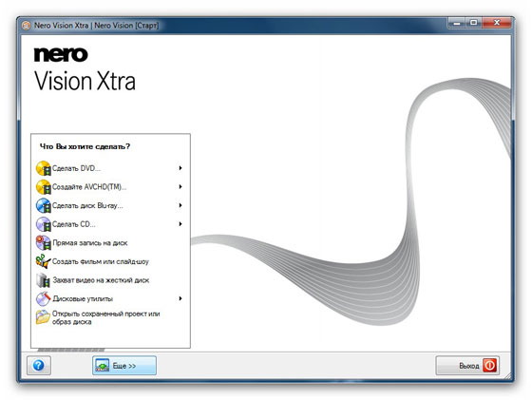
Task: Expand the Сделать DVD submenu arrow
Action: click(180, 168)
